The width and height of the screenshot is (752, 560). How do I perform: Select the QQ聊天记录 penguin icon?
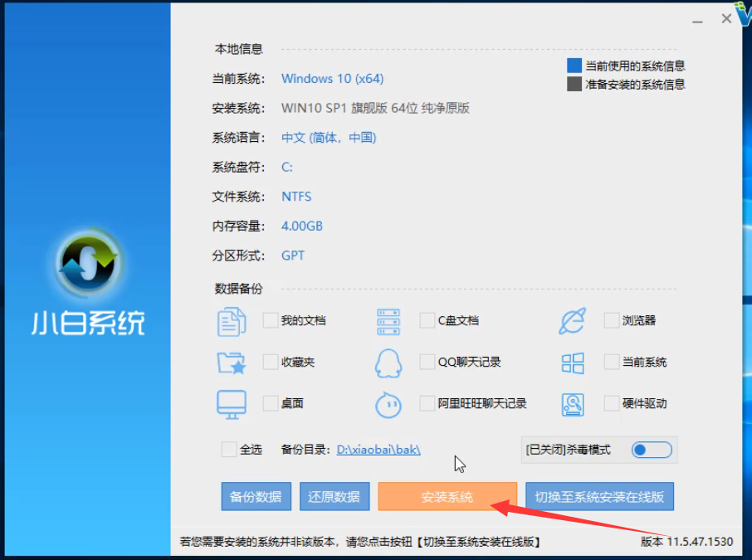pyautogui.click(x=387, y=363)
